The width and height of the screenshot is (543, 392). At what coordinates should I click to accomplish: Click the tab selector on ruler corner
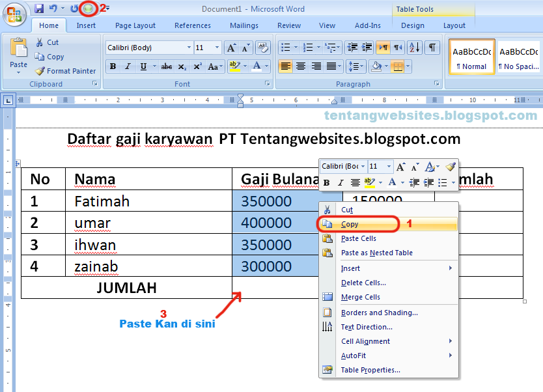pos(8,101)
